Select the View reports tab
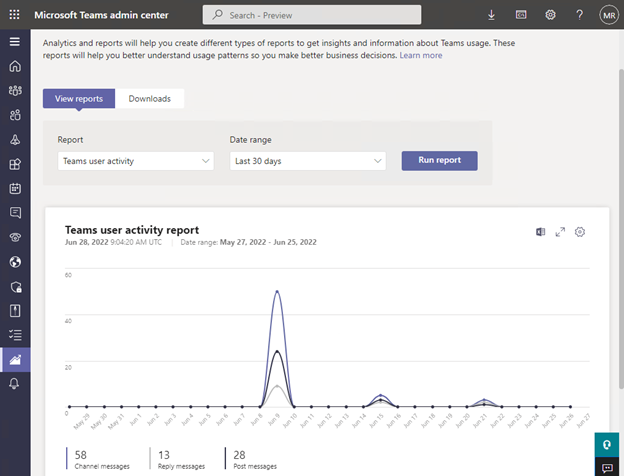 tap(79, 99)
